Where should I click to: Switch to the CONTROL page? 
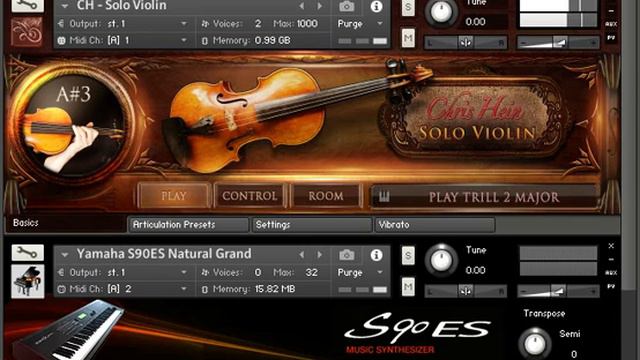point(249,196)
